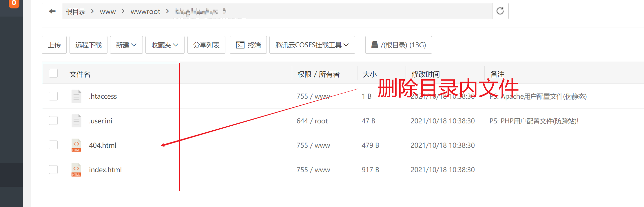Refresh the file list

[x=500, y=11]
